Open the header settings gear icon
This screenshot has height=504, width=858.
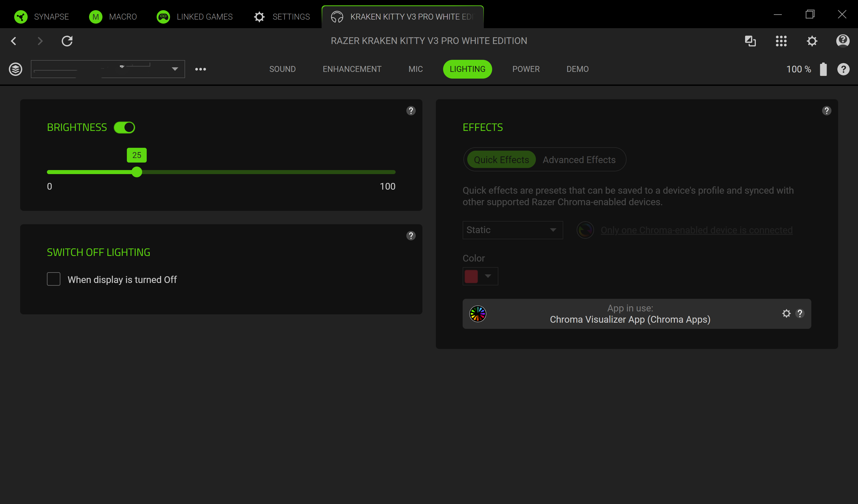pos(812,41)
